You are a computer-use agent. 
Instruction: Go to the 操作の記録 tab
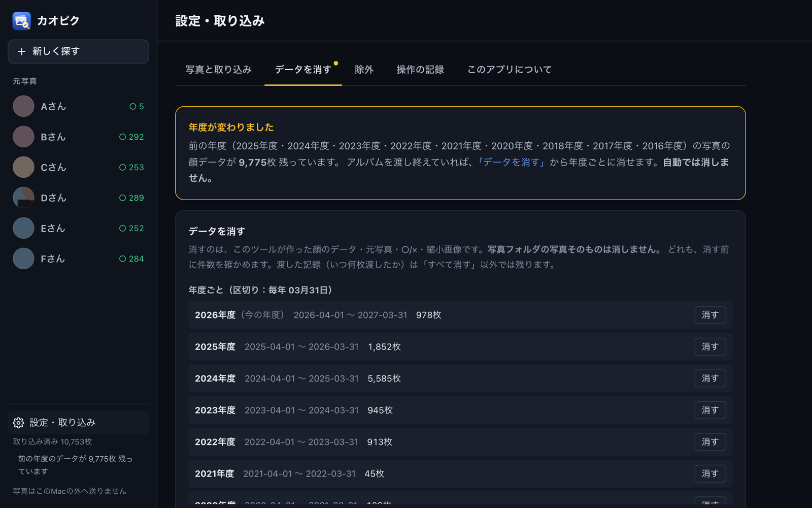420,70
